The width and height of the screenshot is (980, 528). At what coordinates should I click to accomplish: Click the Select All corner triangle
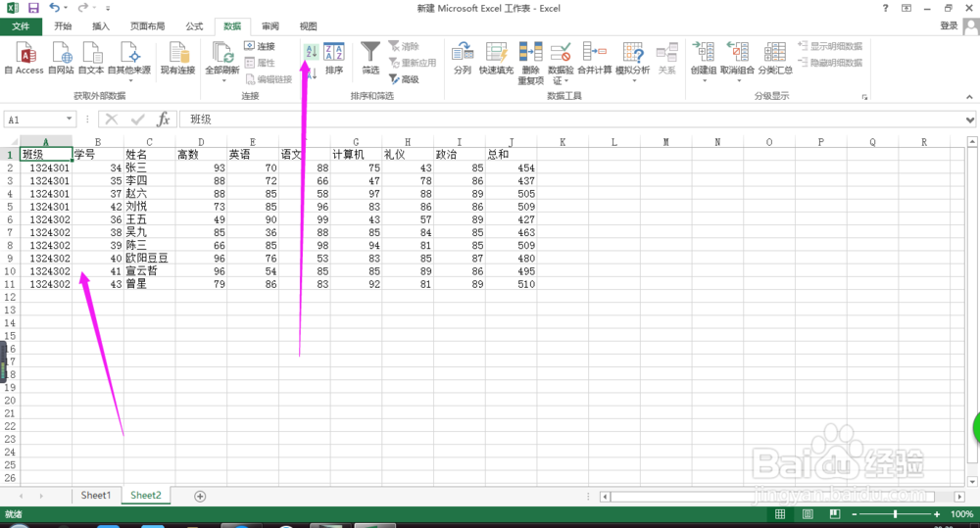pyautogui.click(x=13, y=142)
